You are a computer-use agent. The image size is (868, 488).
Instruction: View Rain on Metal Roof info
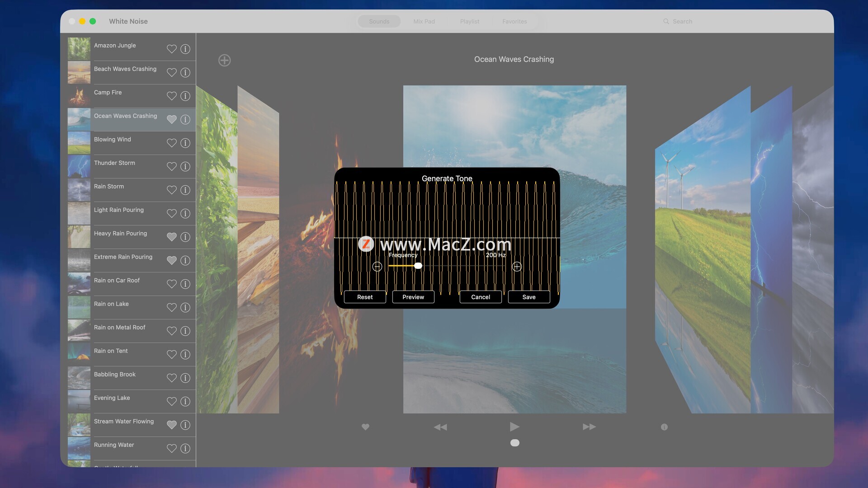[x=185, y=331]
